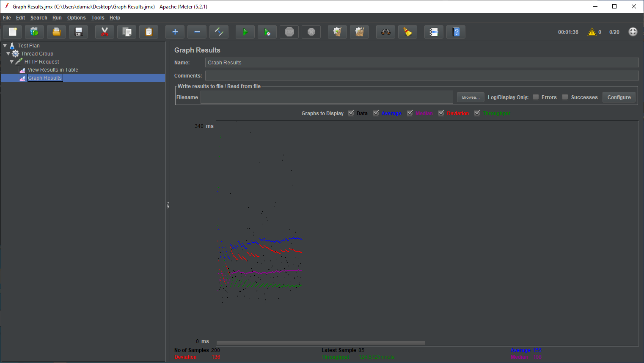Open Help with question mark icon

point(456,32)
